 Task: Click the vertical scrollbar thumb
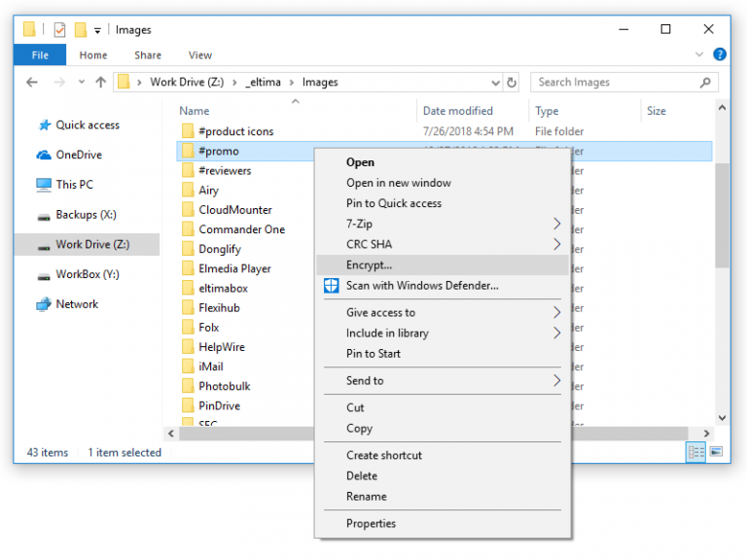pos(722,215)
